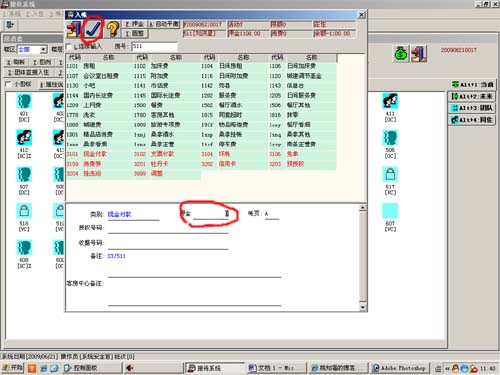Click the toolbar icon under the main menu bar

coord(10,25)
